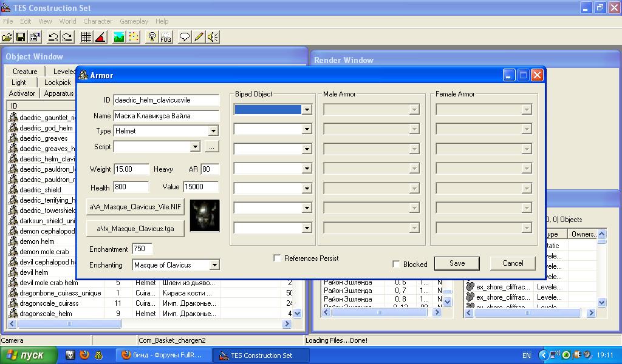The image size is (622, 364).
Task: Open the armor Type dropdown
Action: pyautogui.click(x=213, y=131)
